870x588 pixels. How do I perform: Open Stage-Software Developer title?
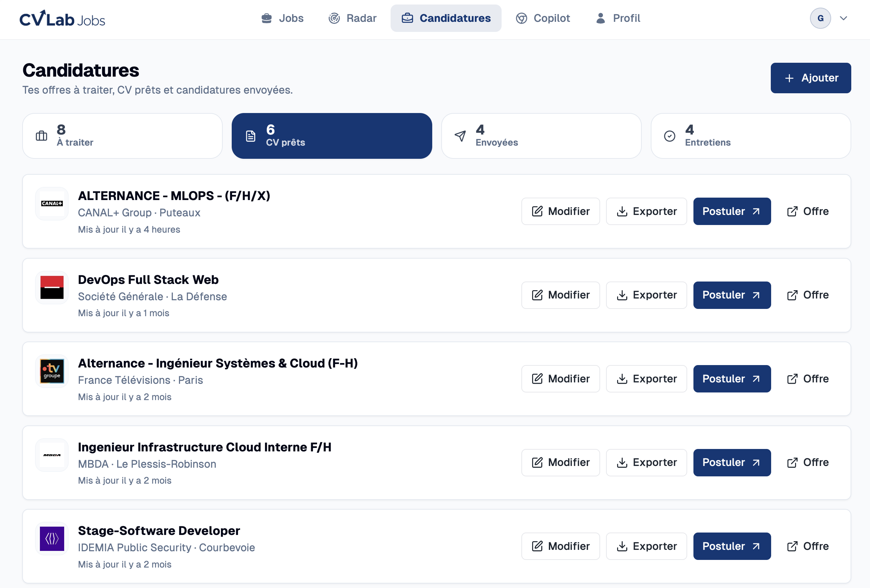tap(159, 530)
